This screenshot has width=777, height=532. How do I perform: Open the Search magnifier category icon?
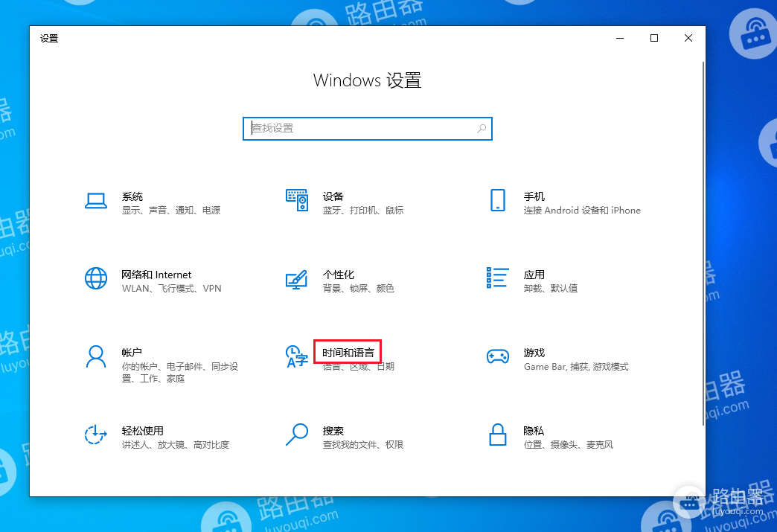297,435
